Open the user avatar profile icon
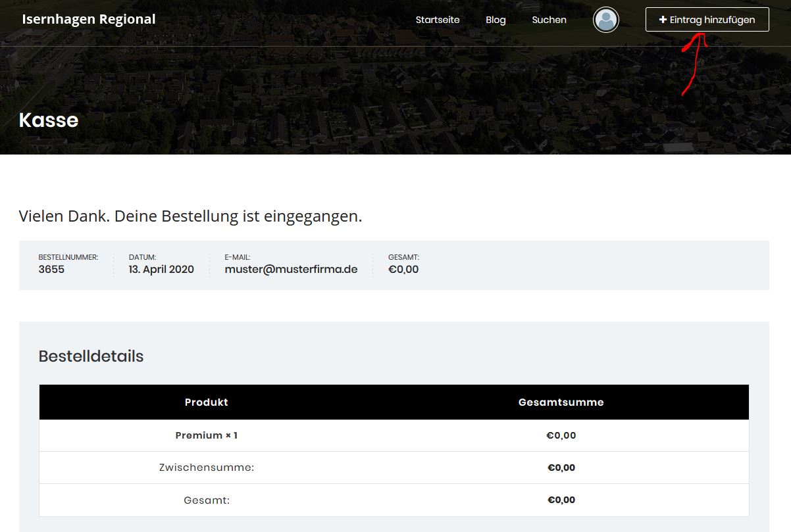This screenshot has height=532, width=791. click(605, 20)
